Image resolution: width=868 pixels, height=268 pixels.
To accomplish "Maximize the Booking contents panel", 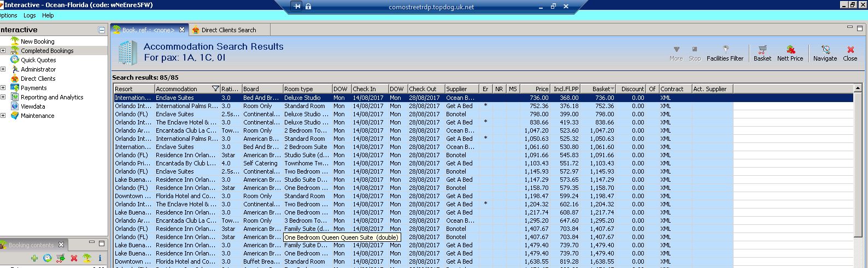I will coord(101,243).
